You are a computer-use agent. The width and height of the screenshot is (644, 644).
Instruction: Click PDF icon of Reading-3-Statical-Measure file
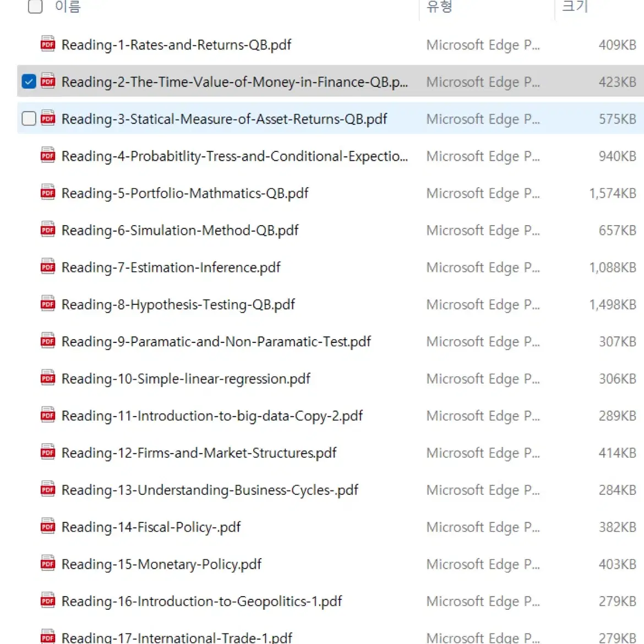48,118
